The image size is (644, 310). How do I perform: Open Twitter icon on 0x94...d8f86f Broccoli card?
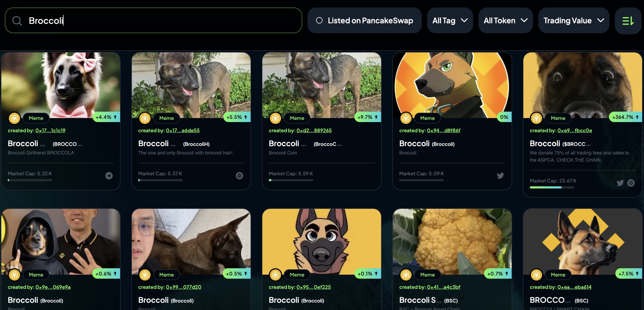point(500,176)
